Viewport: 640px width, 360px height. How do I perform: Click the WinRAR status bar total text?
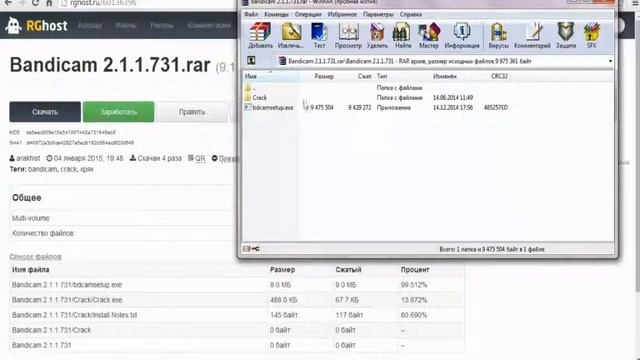click(x=492, y=249)
